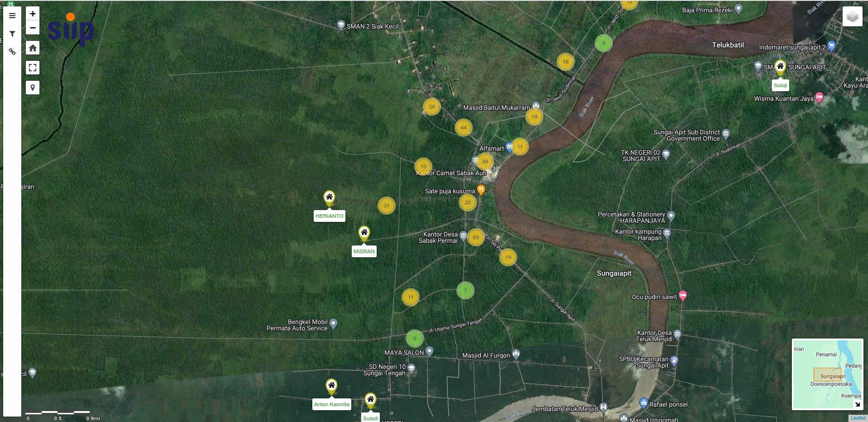Select the Suladi house marker
The height and width of the screenshot is (422, 868).
coord(370,400)
